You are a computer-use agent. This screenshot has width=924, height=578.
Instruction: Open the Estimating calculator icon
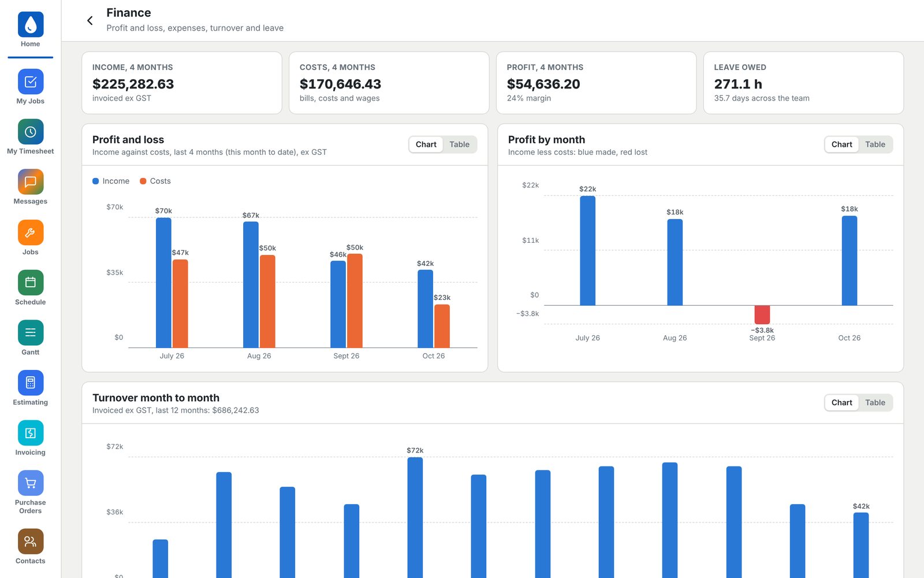(31, 383)
